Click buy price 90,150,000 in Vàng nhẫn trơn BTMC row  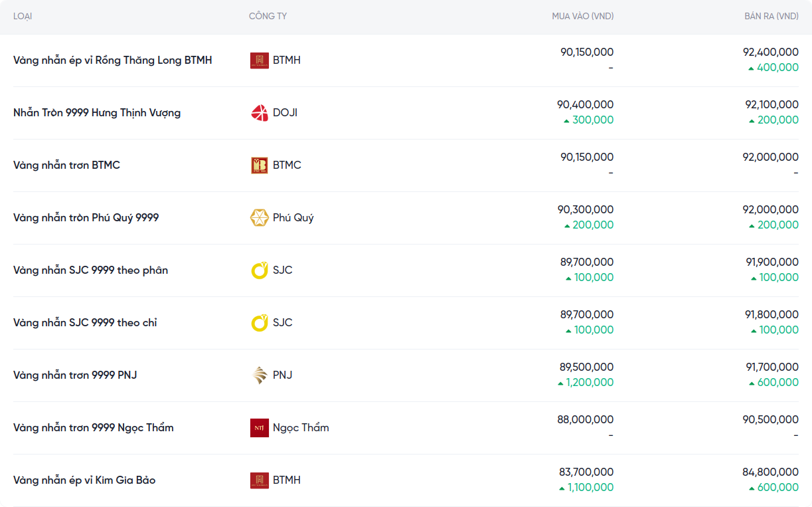click(x=587, y=157)
